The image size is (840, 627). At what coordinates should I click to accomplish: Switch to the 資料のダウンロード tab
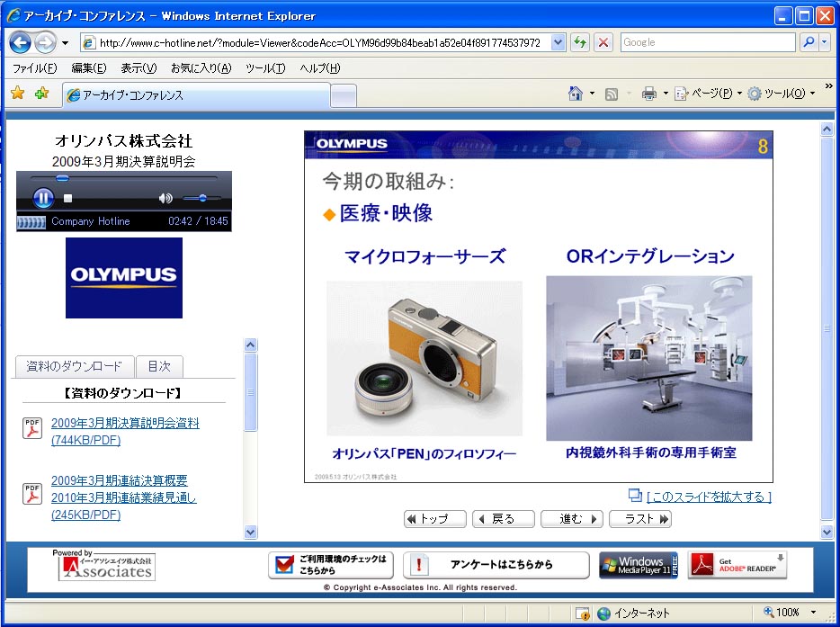74,366
